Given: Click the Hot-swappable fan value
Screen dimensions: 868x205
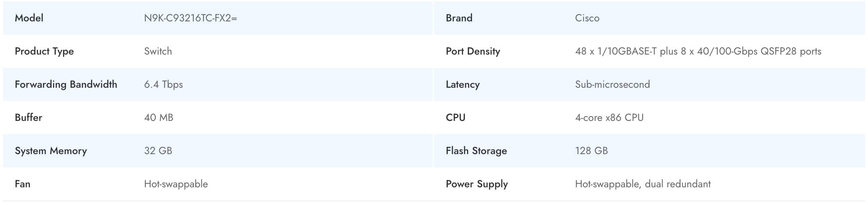Looking at the screenshot, I should [x=176, y=184].
